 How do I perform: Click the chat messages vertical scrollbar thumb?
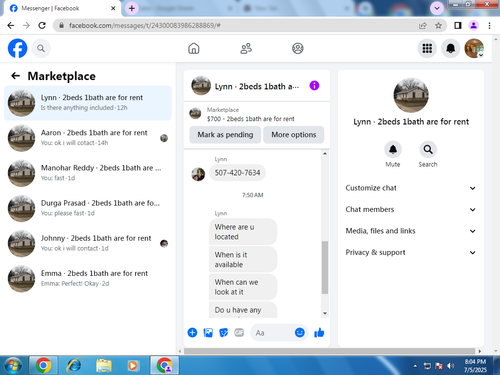click(x=325, y=268)
